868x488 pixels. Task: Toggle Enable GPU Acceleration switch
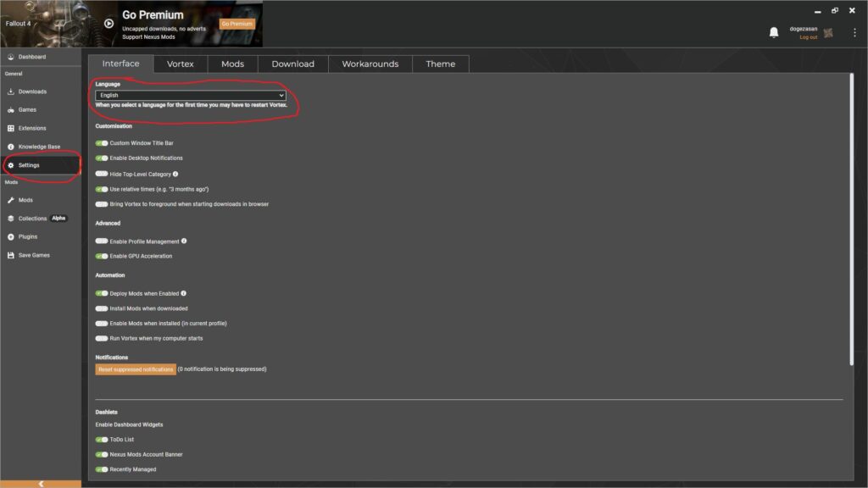pyautogui.click(x=102, y=256)
